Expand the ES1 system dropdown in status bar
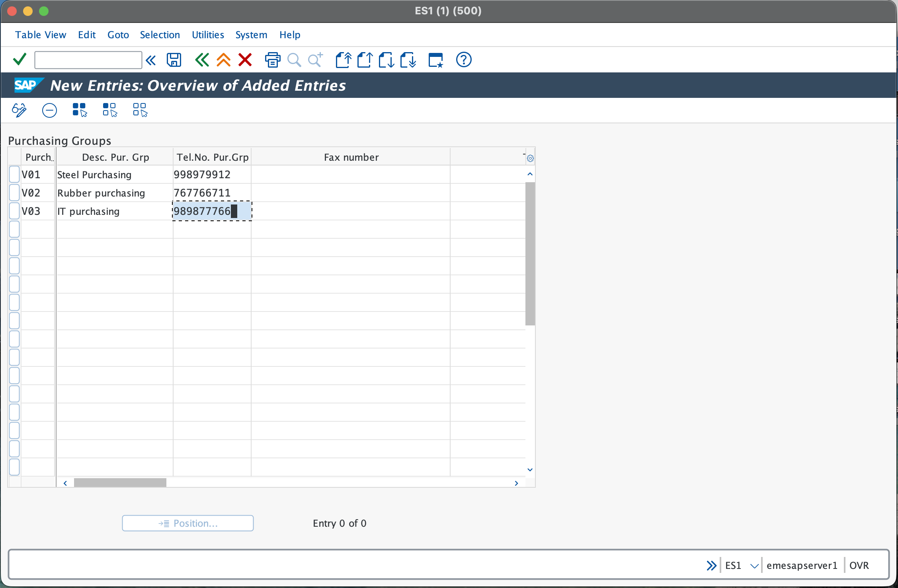Image resolution: width=898 pixels, height=588 pixels. coord(754,565)
